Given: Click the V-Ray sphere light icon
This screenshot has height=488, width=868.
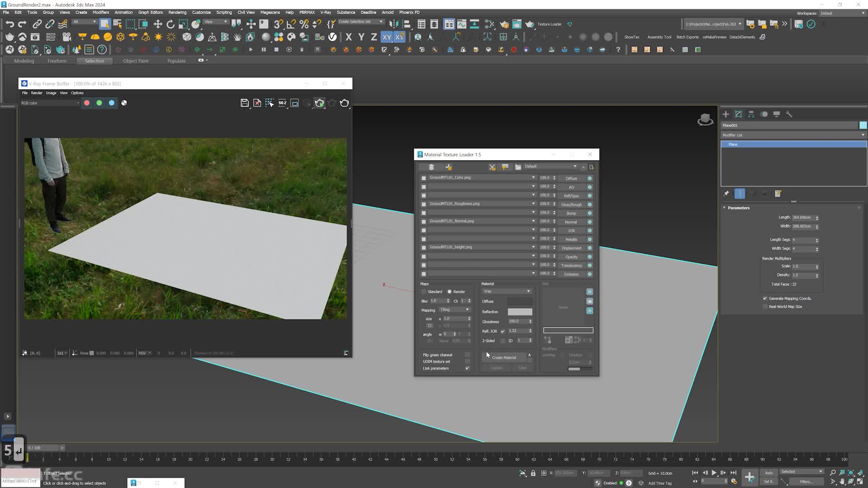Looking at the screenshot, I should point(108,37).
